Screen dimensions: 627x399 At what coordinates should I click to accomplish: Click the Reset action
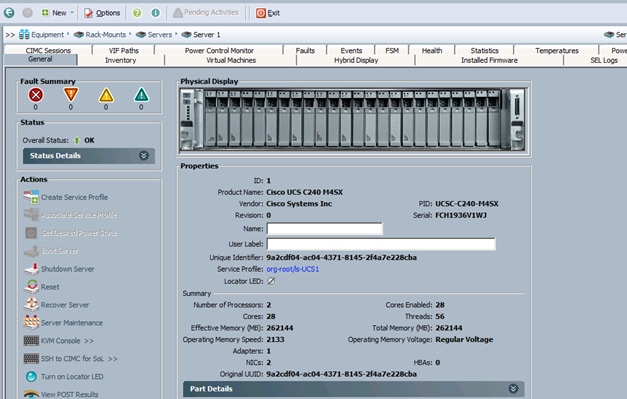pos(50,287)
